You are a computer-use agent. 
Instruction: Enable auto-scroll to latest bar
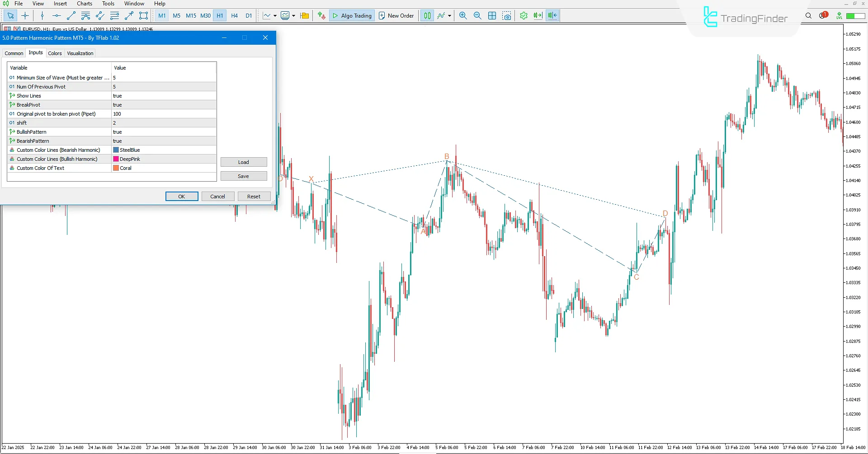[538, 15]
